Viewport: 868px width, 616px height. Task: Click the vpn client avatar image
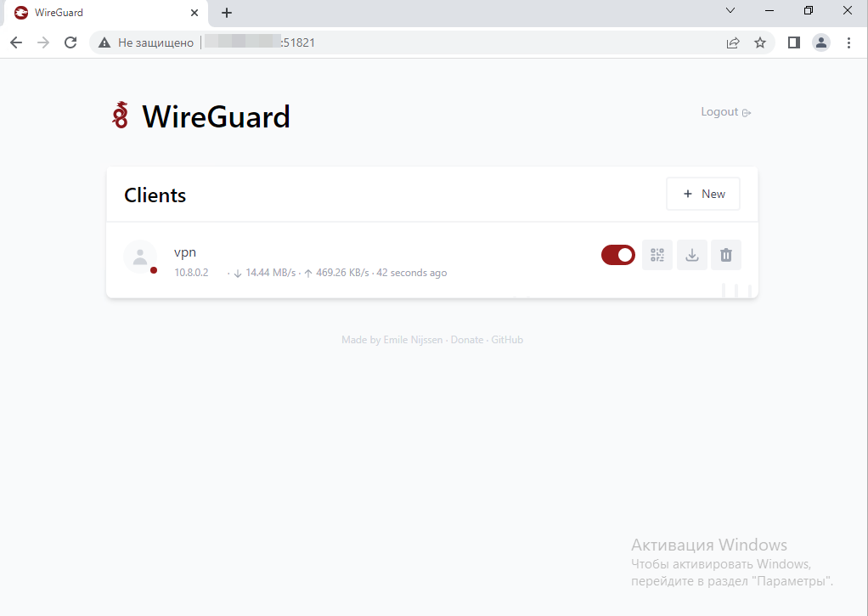point(140,256)
